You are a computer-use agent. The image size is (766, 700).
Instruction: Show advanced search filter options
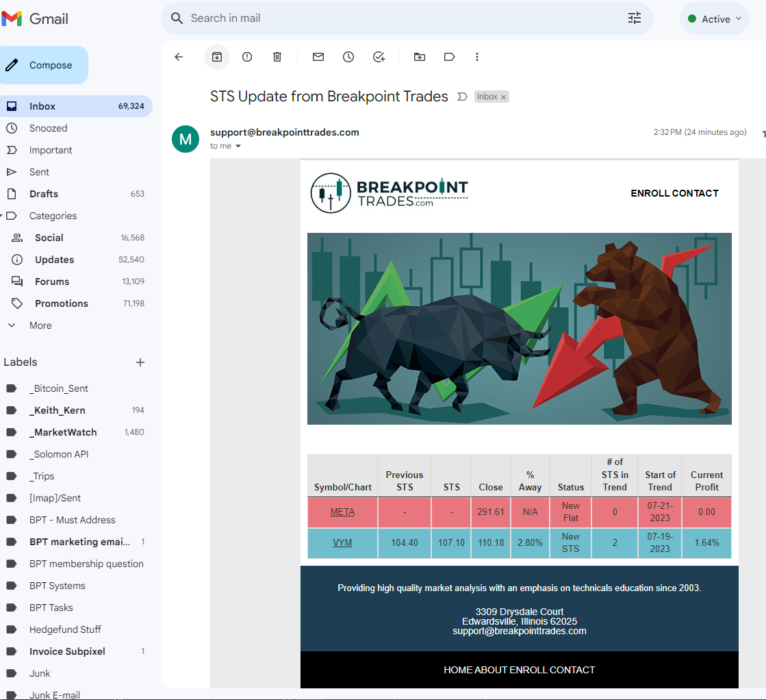coord(634,18)
